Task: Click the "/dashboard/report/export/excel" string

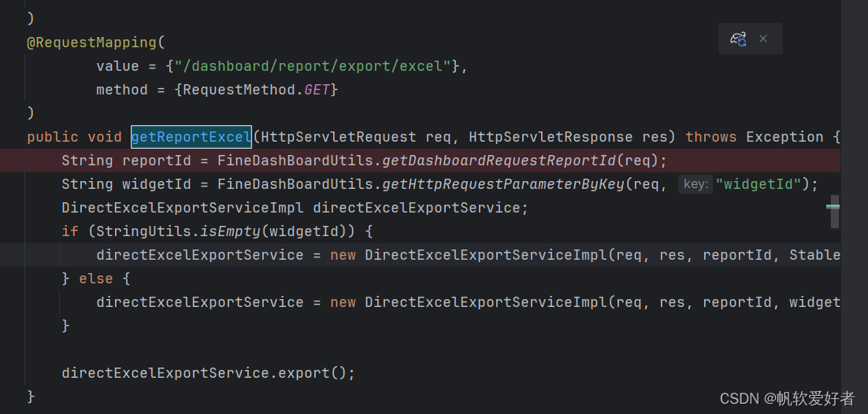Action: click(x=313, y=66)
